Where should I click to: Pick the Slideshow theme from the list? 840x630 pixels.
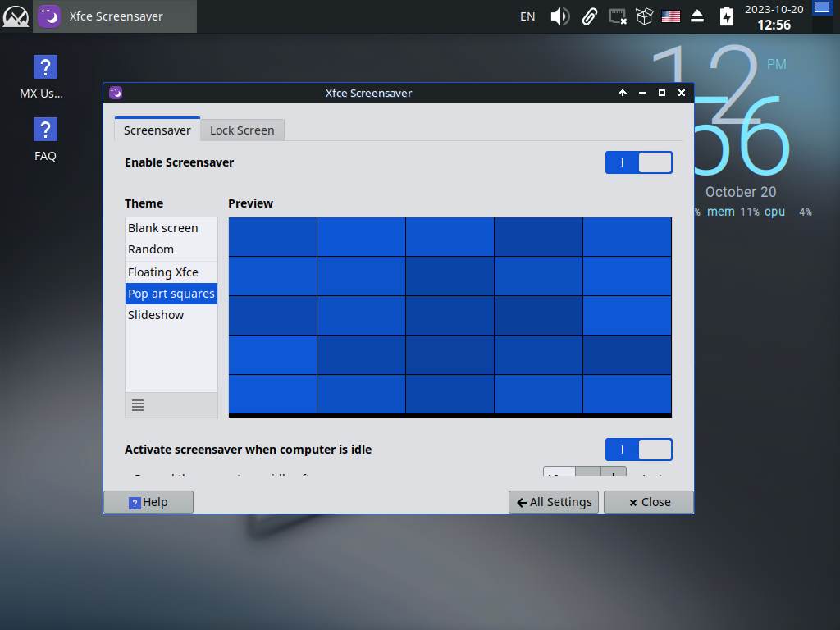coord(156,315)
